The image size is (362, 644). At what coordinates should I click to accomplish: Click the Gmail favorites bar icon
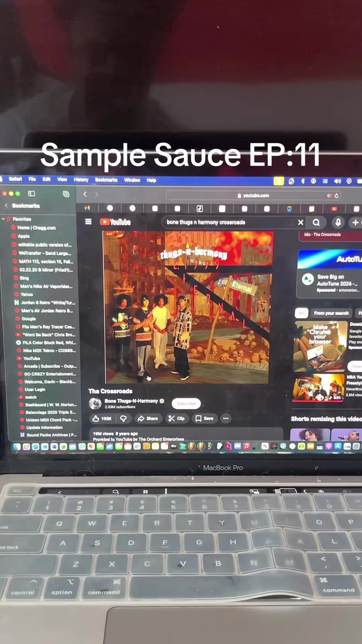tap(87, 208)
